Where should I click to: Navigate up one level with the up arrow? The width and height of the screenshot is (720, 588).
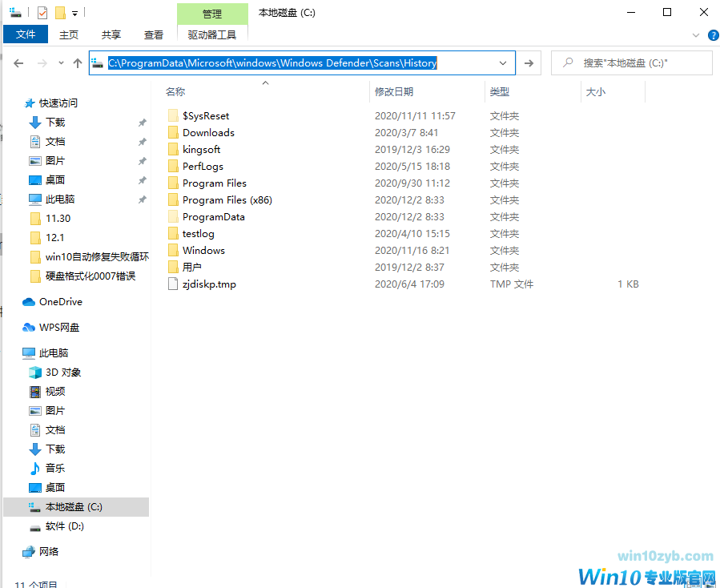coord(78,62)
